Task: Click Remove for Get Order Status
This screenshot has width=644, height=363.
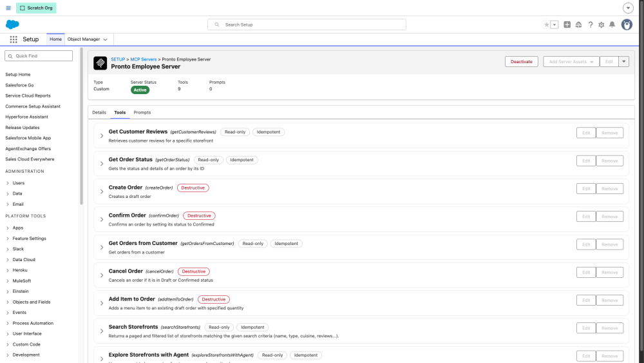Action: [609, 161]
